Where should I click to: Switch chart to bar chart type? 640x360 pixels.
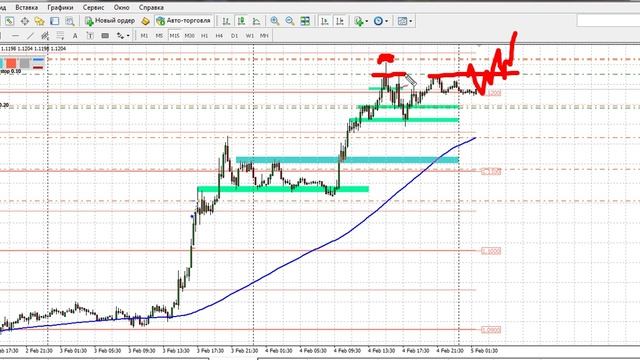(226, 21)
